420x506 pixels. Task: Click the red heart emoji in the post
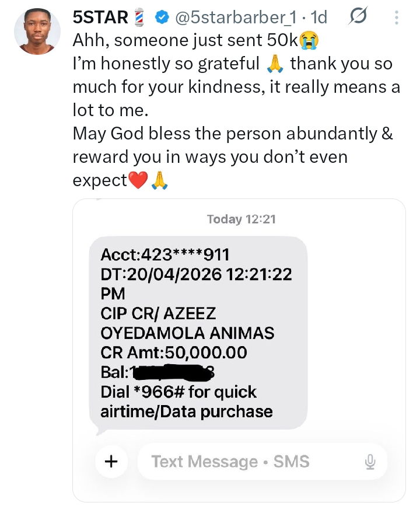tap(138, 180)
